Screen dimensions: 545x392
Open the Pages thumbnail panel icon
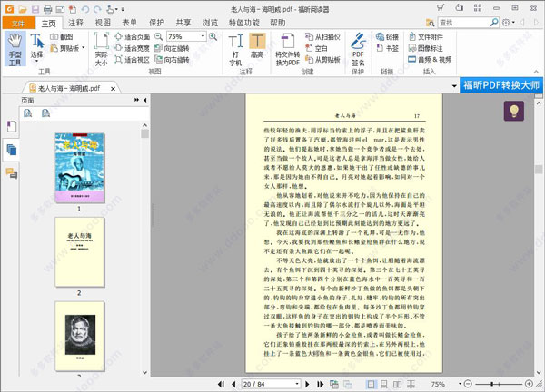12,150
